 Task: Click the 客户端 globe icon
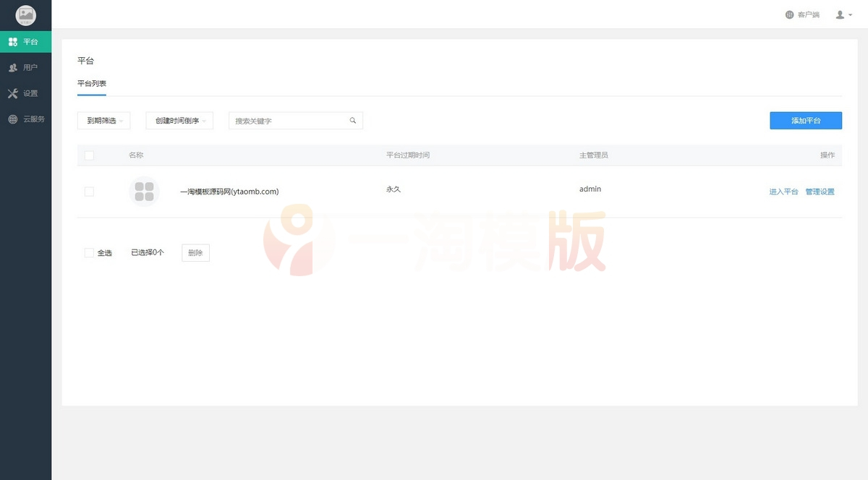[789, 14]
